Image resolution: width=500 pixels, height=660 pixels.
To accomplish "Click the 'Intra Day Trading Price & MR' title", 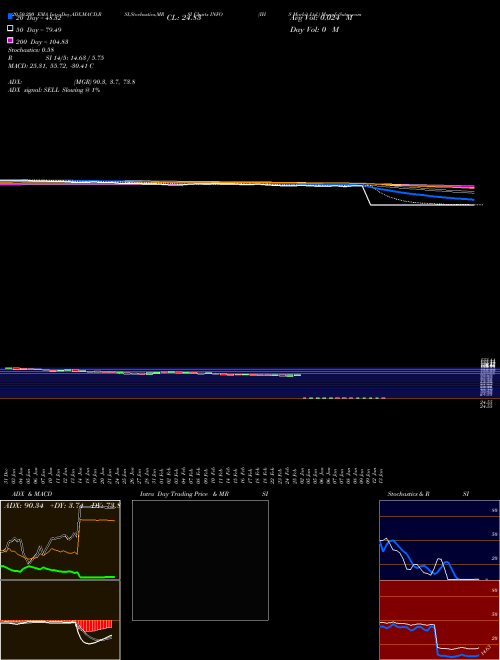I will pos(184,494).
